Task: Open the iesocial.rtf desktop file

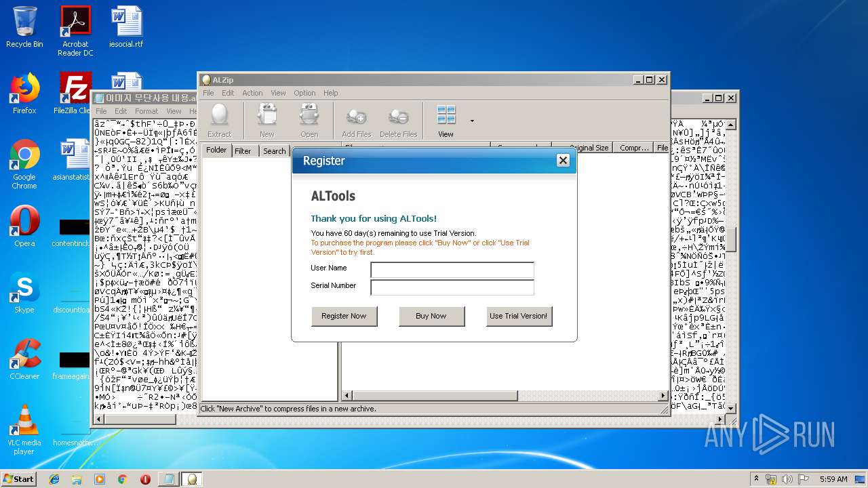Action: [x=126, y=27]
